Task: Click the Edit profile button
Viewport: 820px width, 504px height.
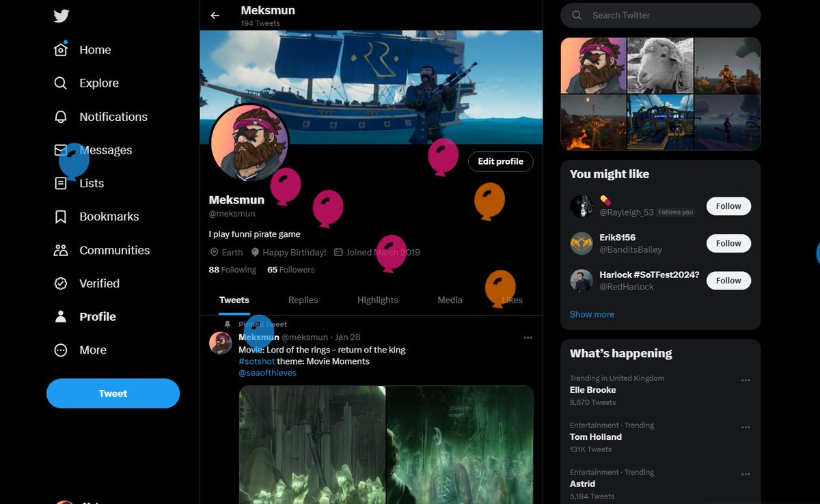Action: click(x=500, y=161)
